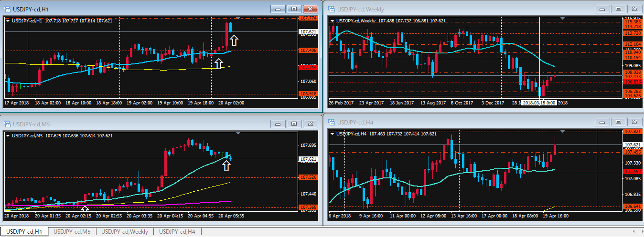Switch to the USDJPY-cd,M5 bottom tab

point(72,232)
